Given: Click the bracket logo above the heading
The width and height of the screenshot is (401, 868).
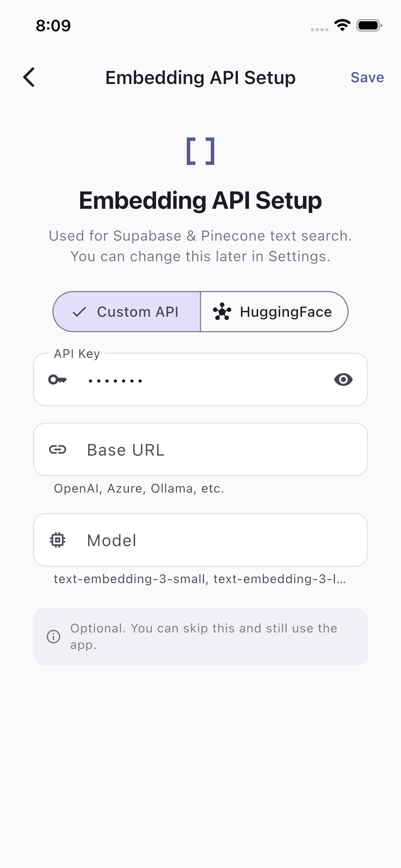Looking at the screenshot, I should pos(200,151).
